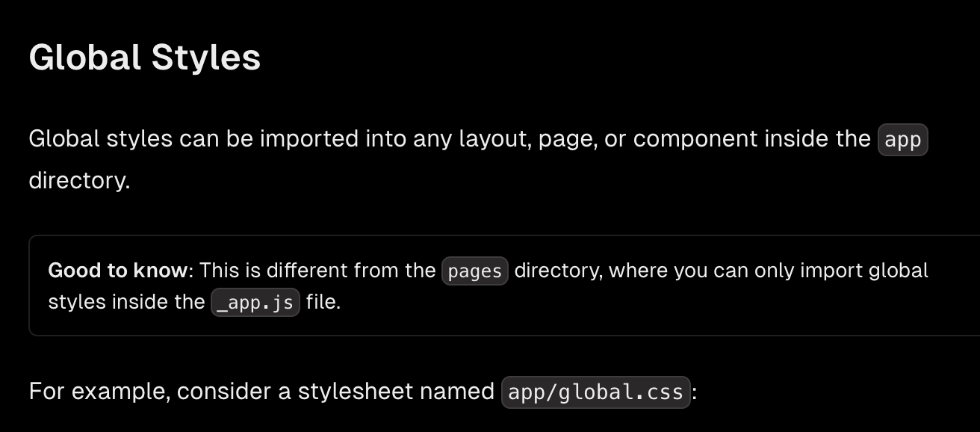980x432 pixels.
Task: Click the word directory. below the first line
Action: (79, 181)
